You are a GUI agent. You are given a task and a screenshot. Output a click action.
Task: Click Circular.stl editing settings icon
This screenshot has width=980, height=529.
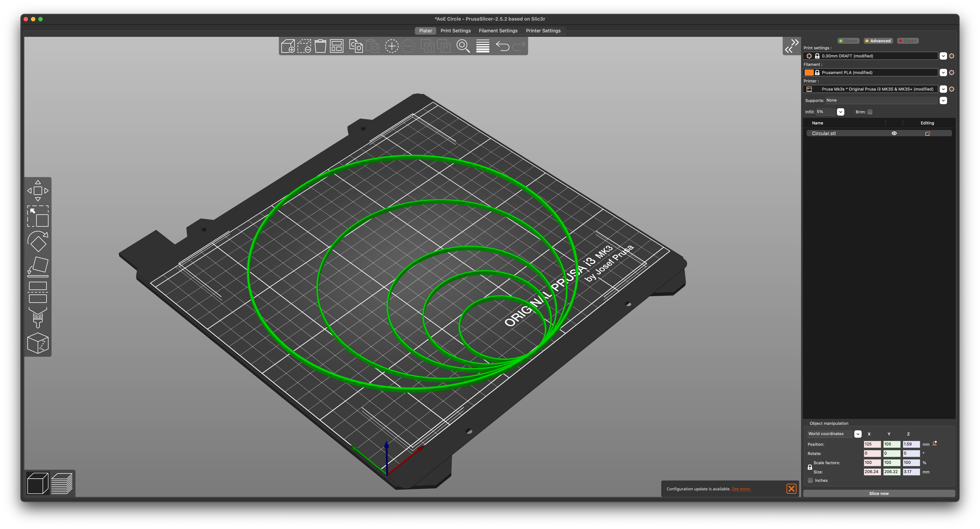point(928,133)
